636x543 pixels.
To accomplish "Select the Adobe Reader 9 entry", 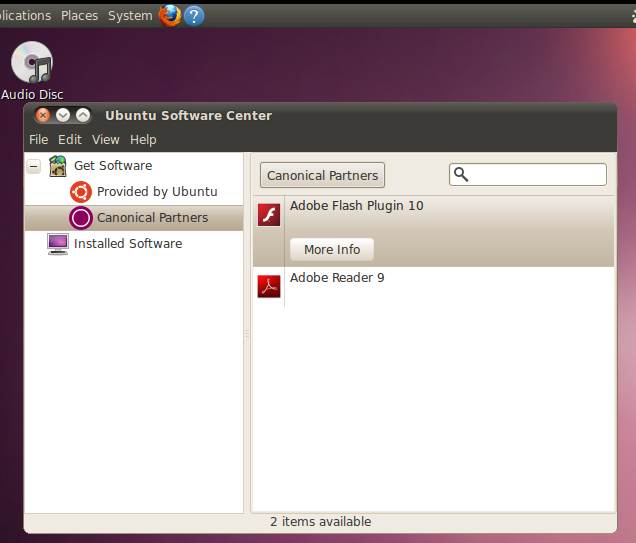I will click(x=434, y=287).
